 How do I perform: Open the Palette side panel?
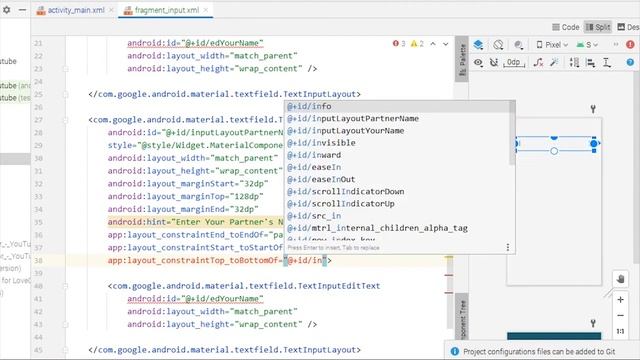tap(462, 59)
